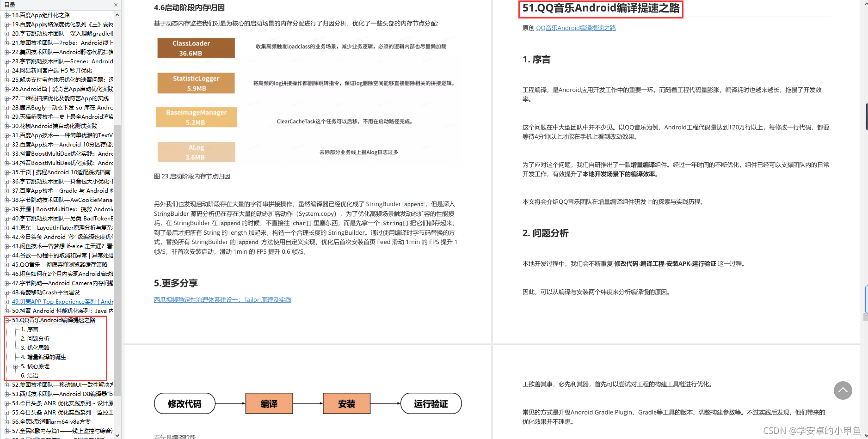Click the up arrow of the page scrollbar
The height and width of the screenshot is (439, 868).
click(x=865, y=4)
